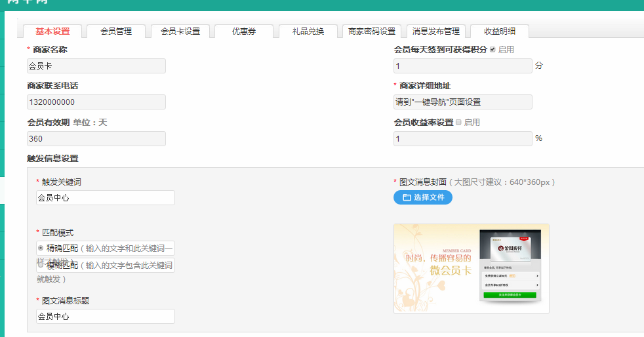Go to the 礼品兑换 tab

click(x=308, y=31)
